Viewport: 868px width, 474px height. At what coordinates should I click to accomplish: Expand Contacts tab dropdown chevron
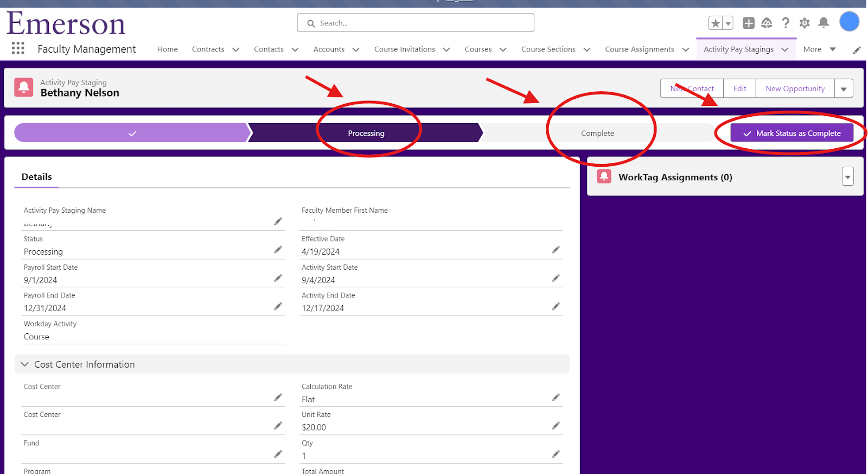click(x=295, y=49)
